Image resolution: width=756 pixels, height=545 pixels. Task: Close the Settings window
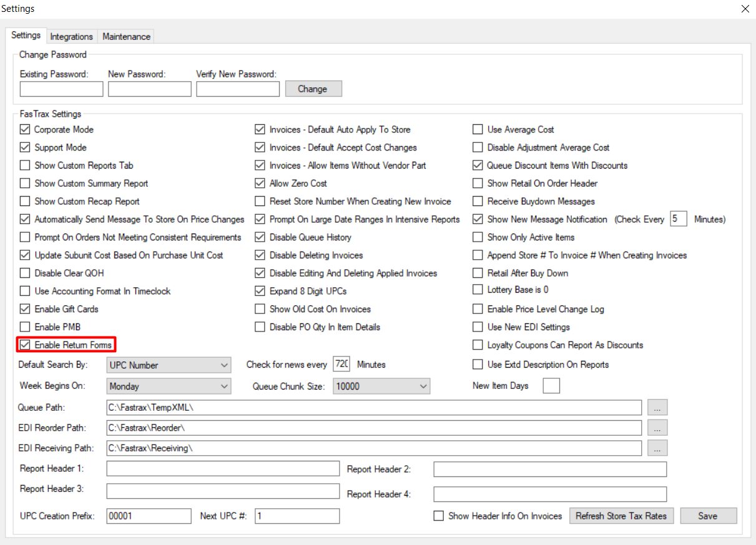(745, 9)
